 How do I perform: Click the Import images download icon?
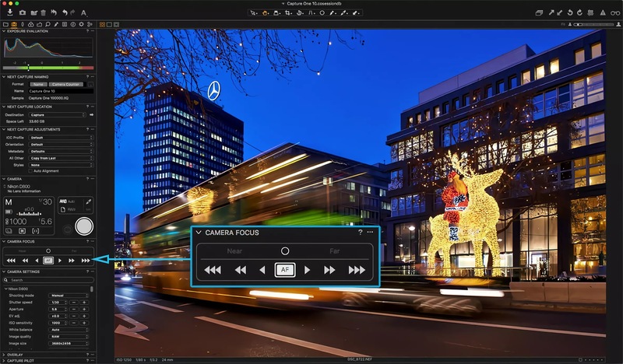[x=9, y=12]
